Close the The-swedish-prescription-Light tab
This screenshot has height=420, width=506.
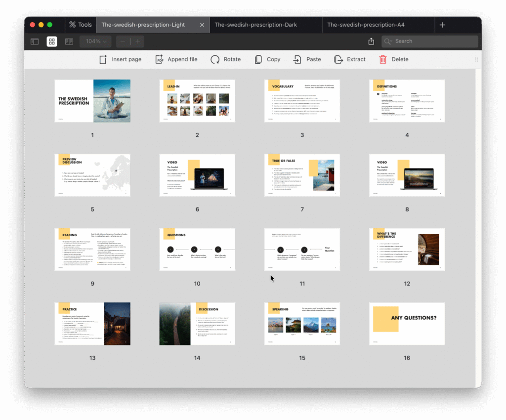click(x=202, y=25)
